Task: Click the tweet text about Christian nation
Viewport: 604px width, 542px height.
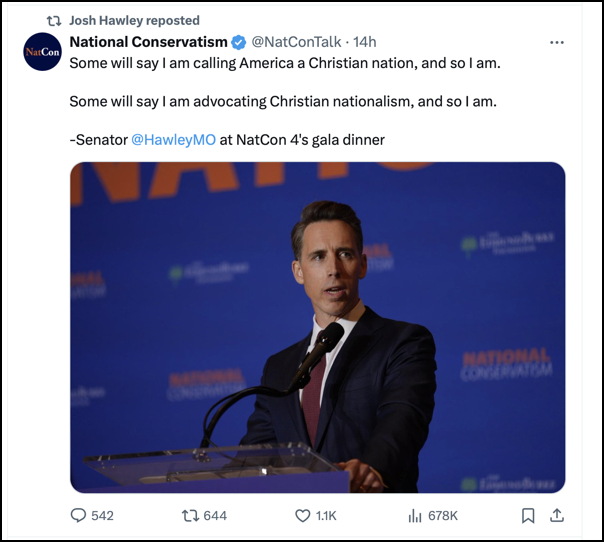Action: pos(285,63)
